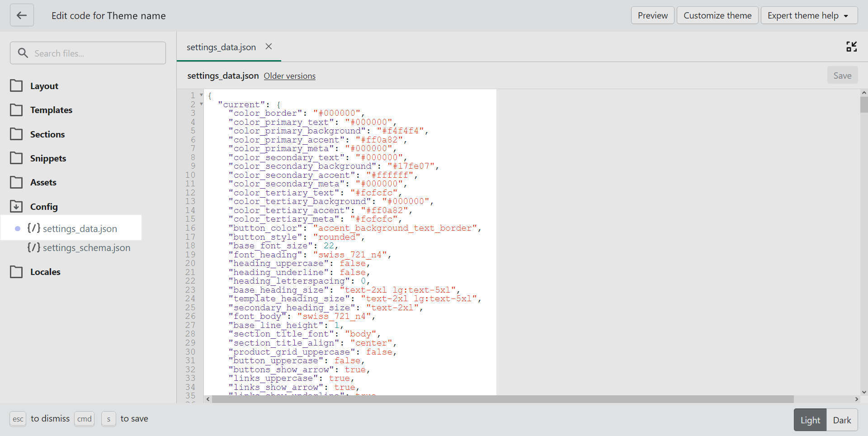868x436 pixels.
Task: Click the base_font_size value 22
Action: pos(329,246)
